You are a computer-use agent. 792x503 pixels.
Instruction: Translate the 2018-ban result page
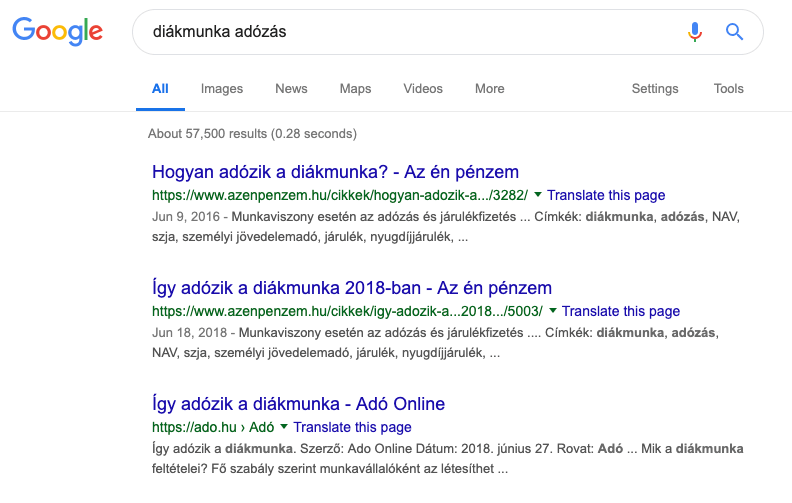click(x=621, y=311)
